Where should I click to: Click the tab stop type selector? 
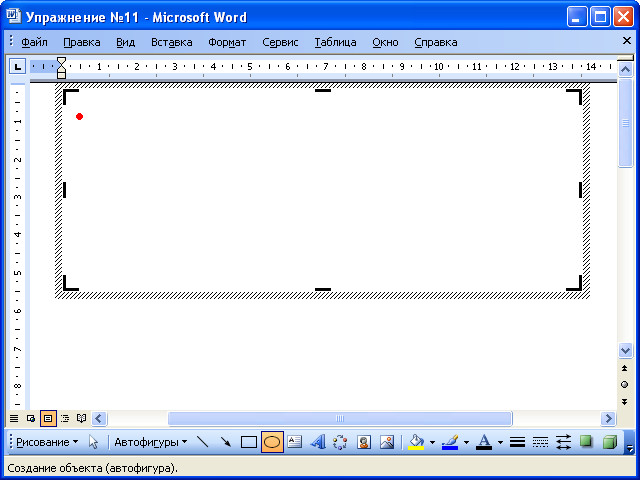[18, 66]
